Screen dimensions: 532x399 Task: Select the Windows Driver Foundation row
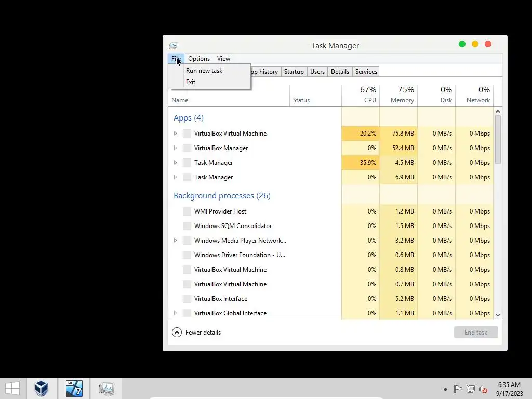(x=331, y=255)
